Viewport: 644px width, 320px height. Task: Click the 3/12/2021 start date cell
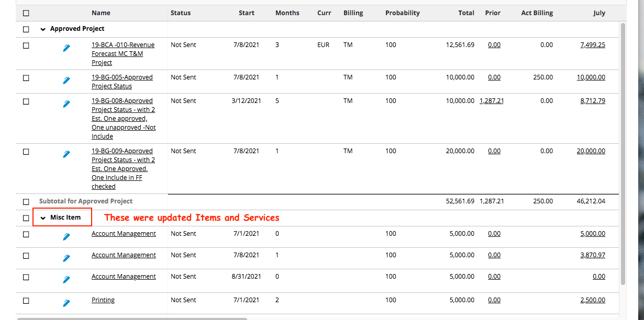[246, 101]
